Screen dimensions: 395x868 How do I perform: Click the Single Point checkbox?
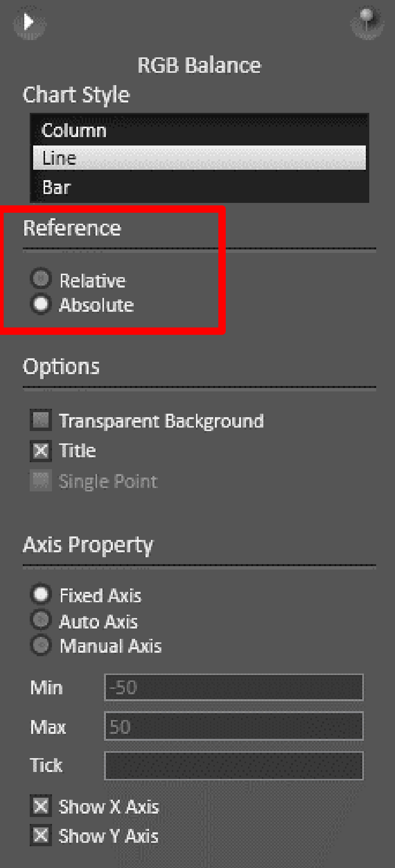point(41,481)
